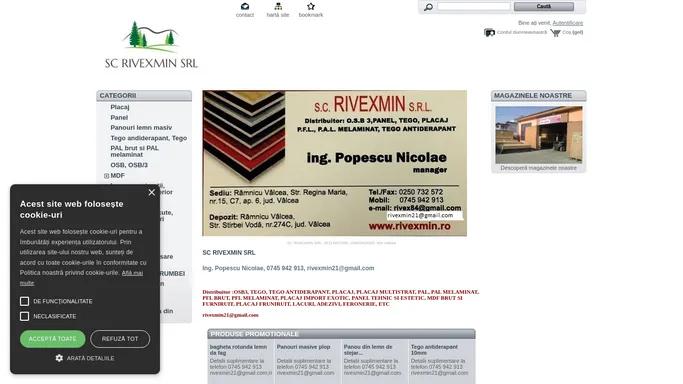Click the 'SC RIVEXMIN SRL' heading text
The height and width of the screenshot is (384, 683).
[x=229, y=253]
